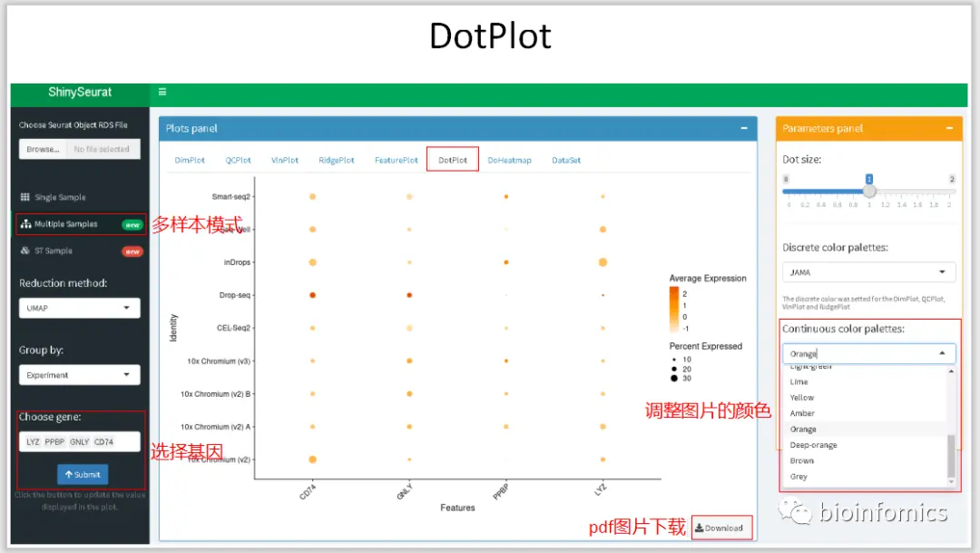Image resolution: width=980 pixels, height=553 pixels.
Task: Switch to the VlnPlot tab
Action: point(284,160)
